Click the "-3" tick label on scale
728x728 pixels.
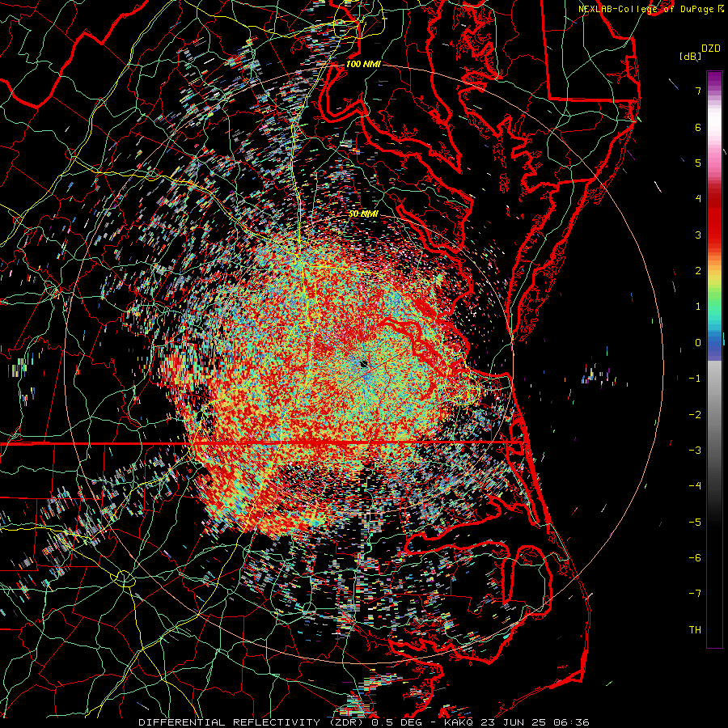tap(695, 451)
